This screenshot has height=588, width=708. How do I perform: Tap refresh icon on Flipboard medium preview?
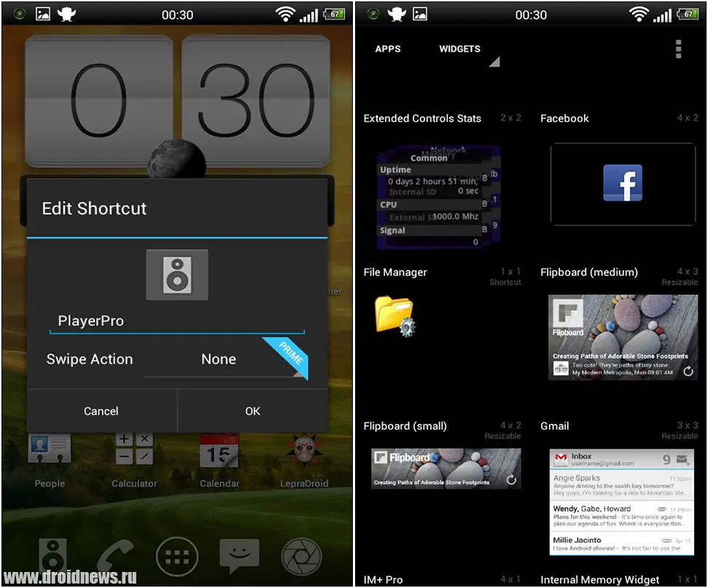[x=688, y=371]
